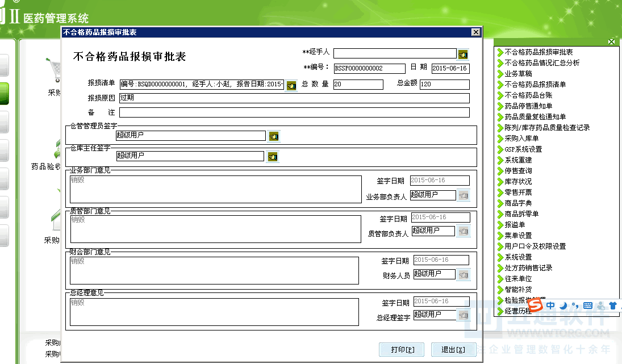This screenshot has height=364, width=622.
Task: Click the 总数量 field
Action: coord(358,85)
